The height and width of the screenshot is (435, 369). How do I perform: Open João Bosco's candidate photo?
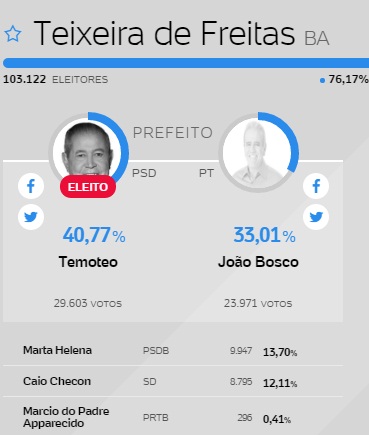[x=258, y=152]
